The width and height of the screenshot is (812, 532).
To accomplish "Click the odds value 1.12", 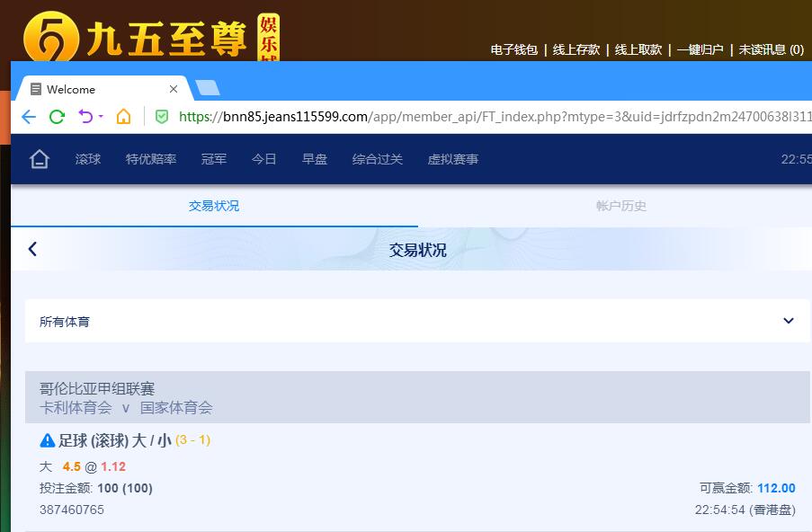I will point(113,466).
